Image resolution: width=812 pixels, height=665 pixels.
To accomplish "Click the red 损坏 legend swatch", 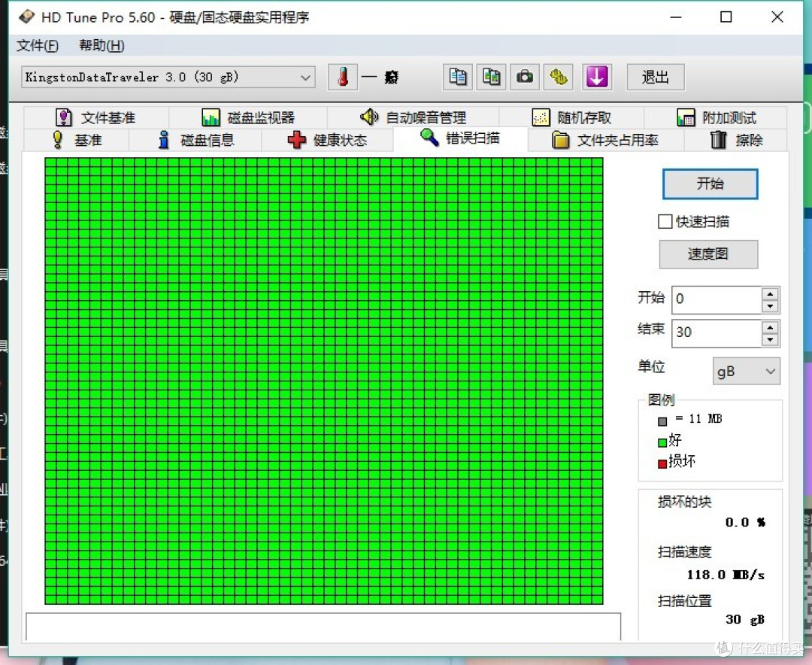I will point(662,464).
